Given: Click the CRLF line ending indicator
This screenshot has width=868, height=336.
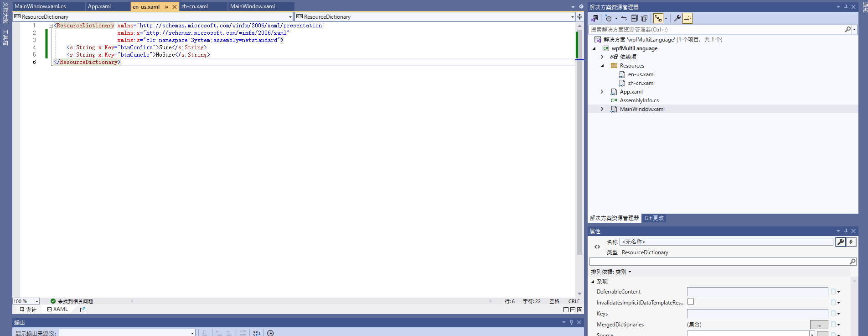Looking at the screenshot, I should pyautogui.click(x=574, y=301).
